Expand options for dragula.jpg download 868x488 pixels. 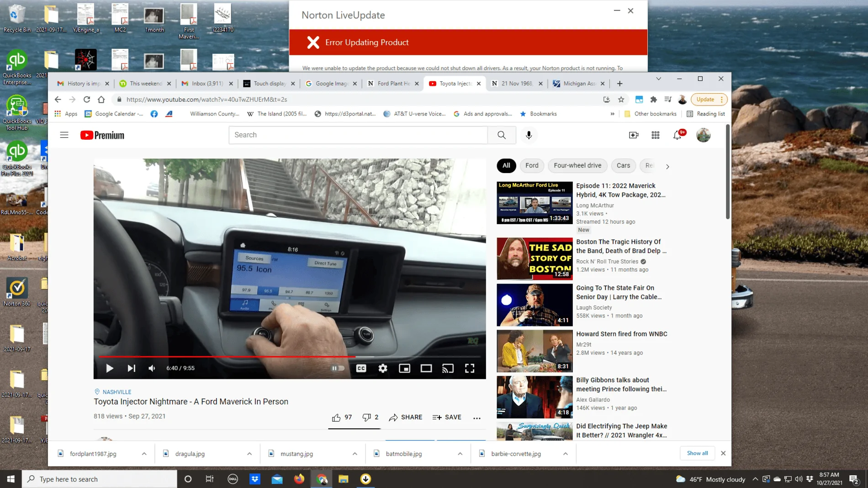(x=249, y=454)
